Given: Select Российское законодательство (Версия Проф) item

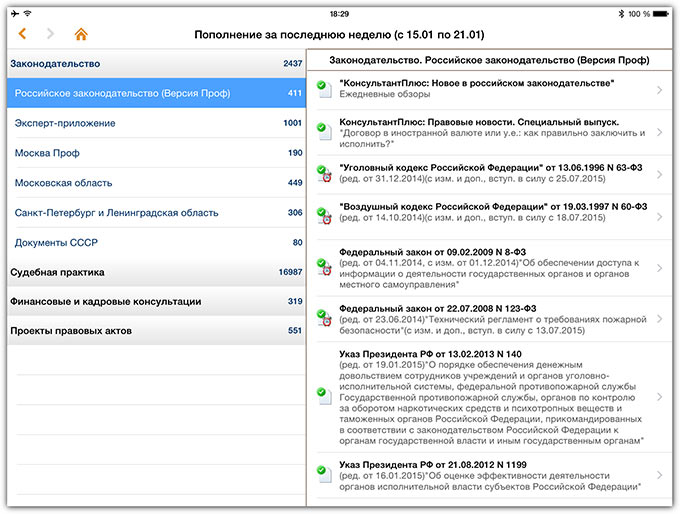Looking at the screenshot, I should (157, 93).
